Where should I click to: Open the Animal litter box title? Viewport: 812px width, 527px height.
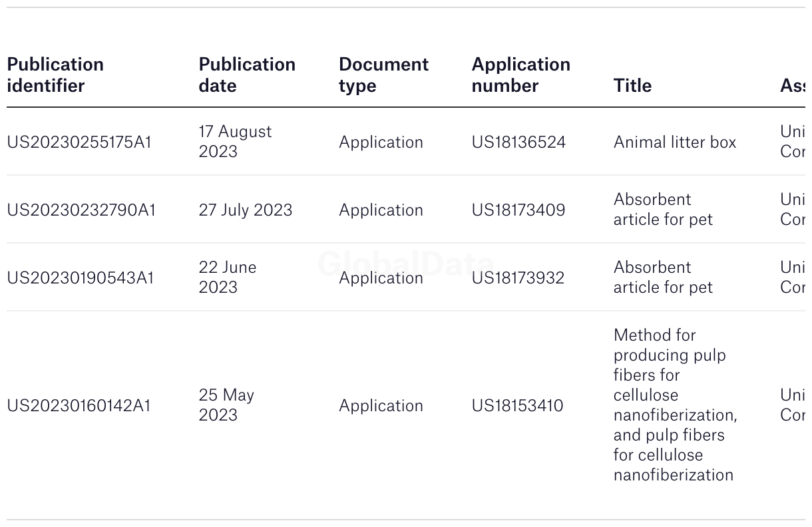pos(675,142)
